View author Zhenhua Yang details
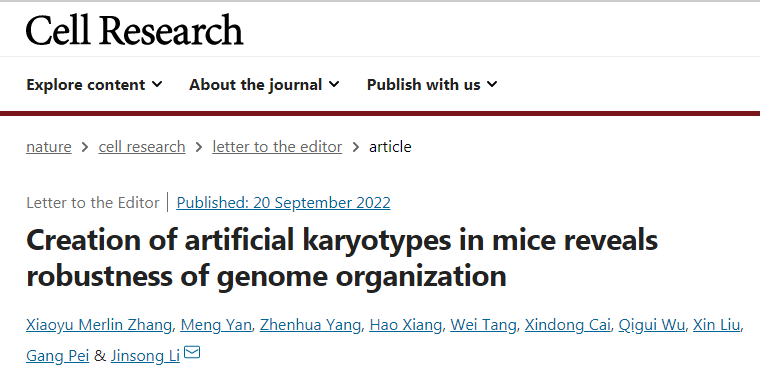 pyautogui.click(x=310, y=325)
